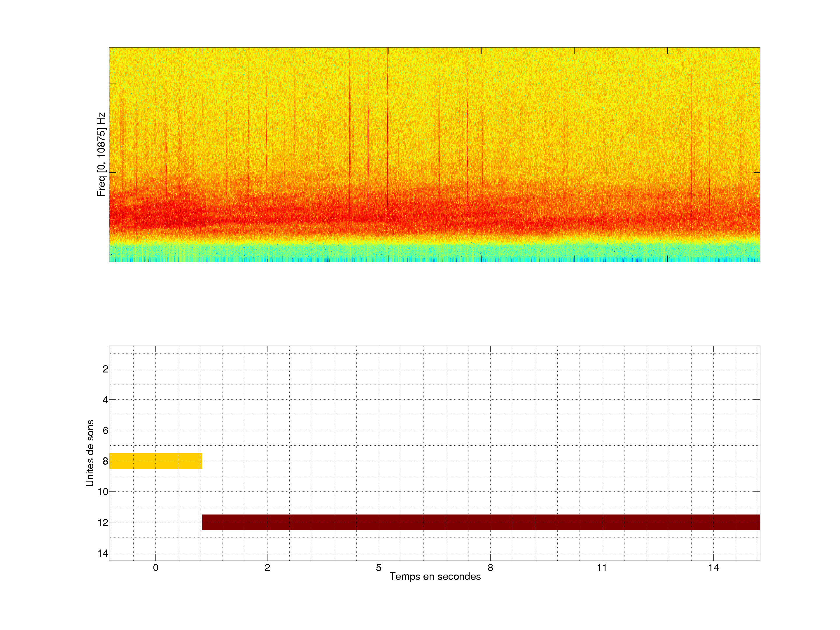Click the yellow bar at sound unit 8
Image resolution: width=840 pixels, height=630 pixels.
[155, 461]
